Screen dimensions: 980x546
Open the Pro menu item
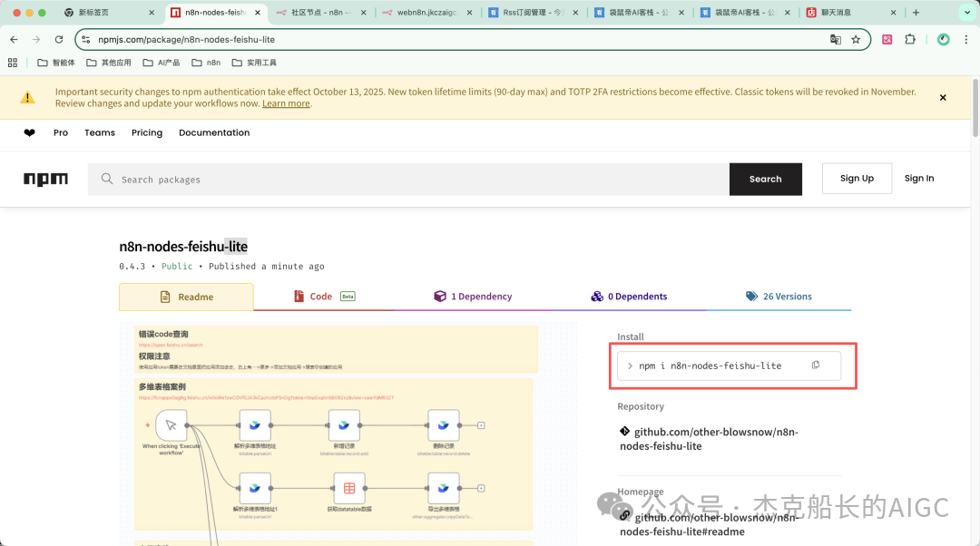pyautogui.click(x=61, y=132)
